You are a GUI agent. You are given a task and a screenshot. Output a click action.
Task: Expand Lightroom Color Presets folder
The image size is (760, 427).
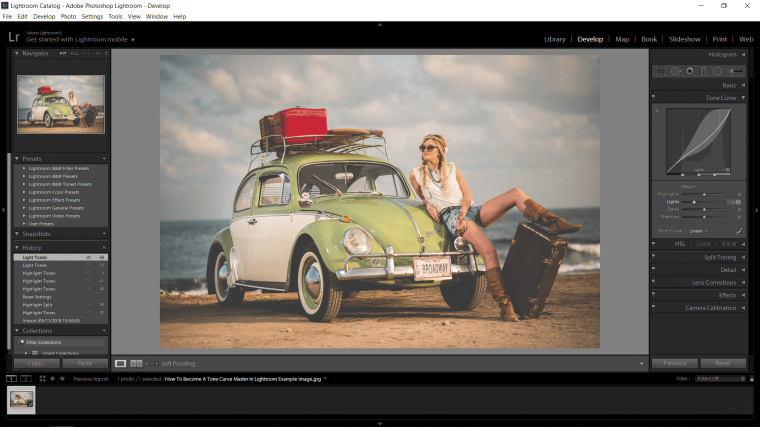(24, 192)
